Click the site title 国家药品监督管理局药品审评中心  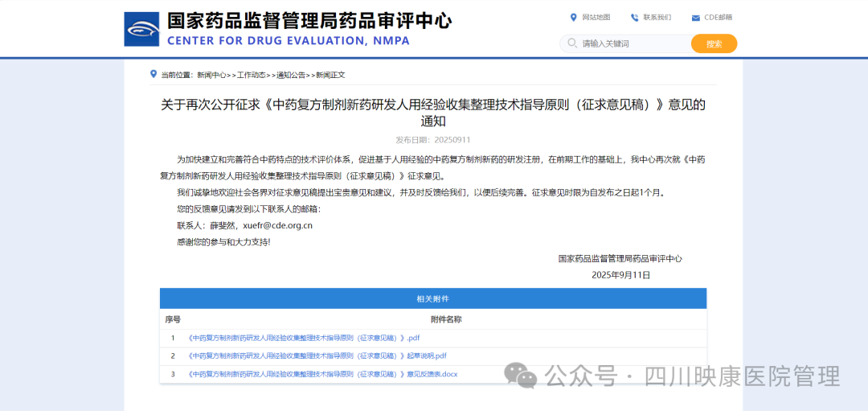309,21
